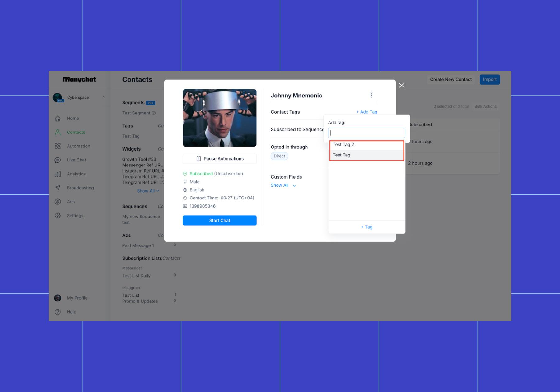Select My new Sequence test filter

[141, 219]
